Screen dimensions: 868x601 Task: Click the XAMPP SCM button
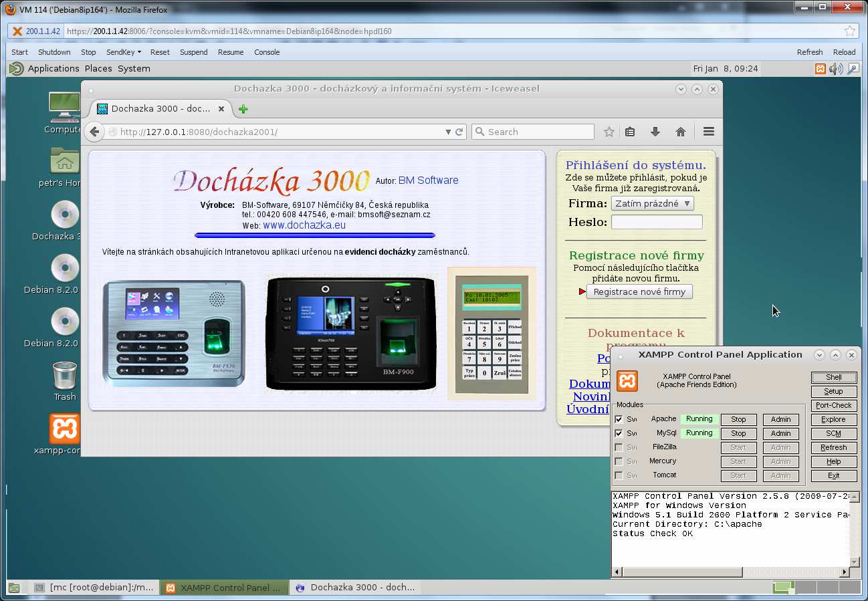click(x=834, y=433)
